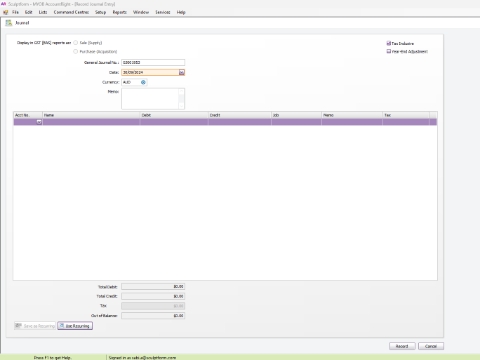Click the signed-in account status text

pos(142,357)
